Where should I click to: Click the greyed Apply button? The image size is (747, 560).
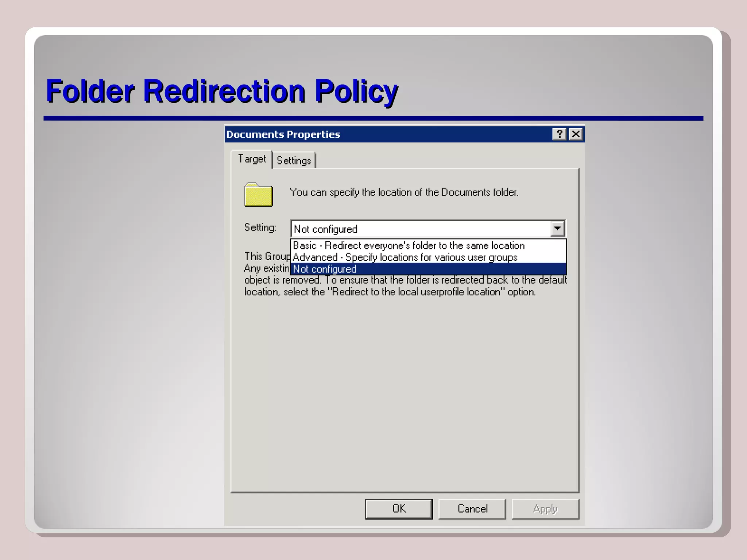pos(545,509)
